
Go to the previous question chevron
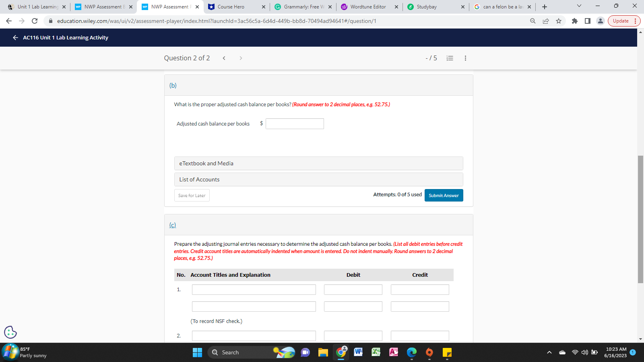(x=224, y=58)
